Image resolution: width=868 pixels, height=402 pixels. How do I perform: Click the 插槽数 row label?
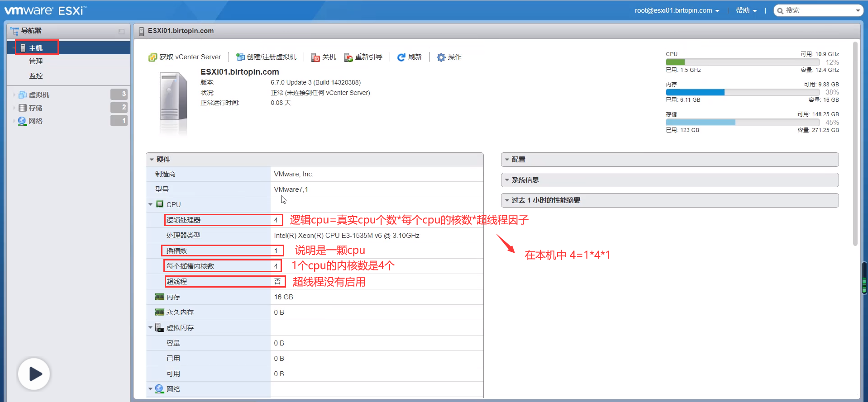point(176,251)
